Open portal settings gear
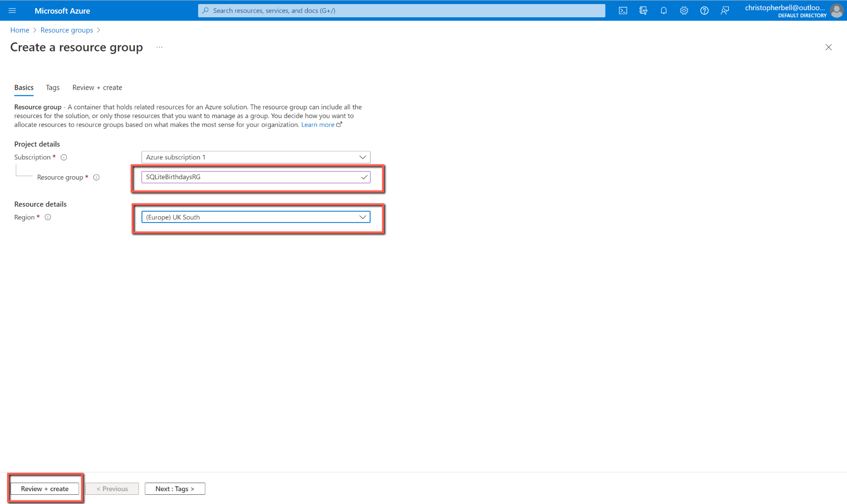 (x=684, y=11)
